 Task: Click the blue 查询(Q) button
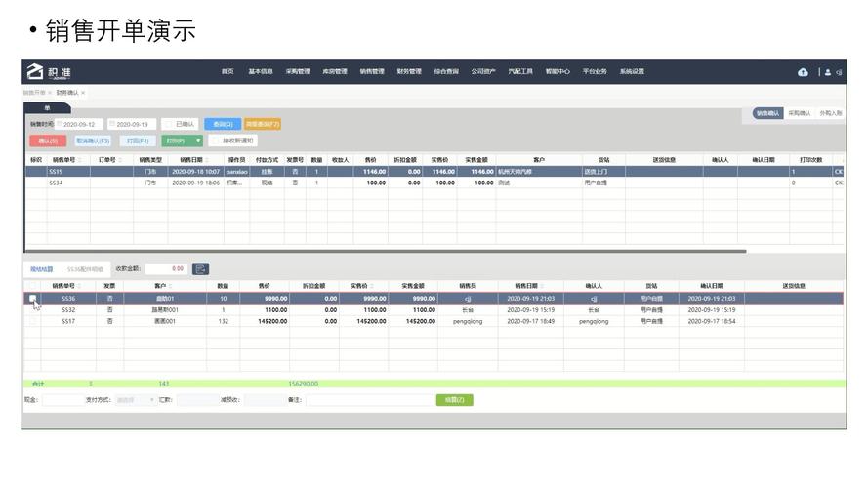(223, 124)
